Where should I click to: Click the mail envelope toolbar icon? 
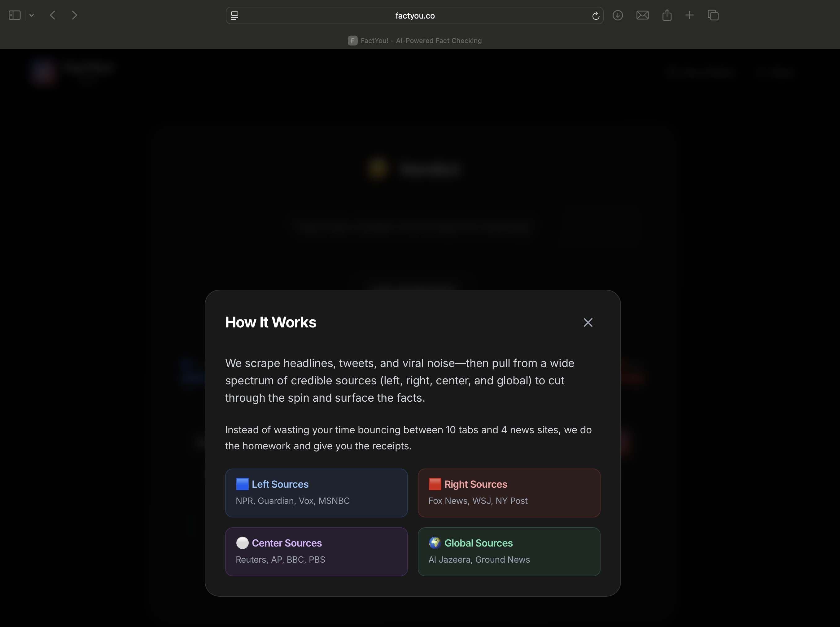click(x=642, y=15)
